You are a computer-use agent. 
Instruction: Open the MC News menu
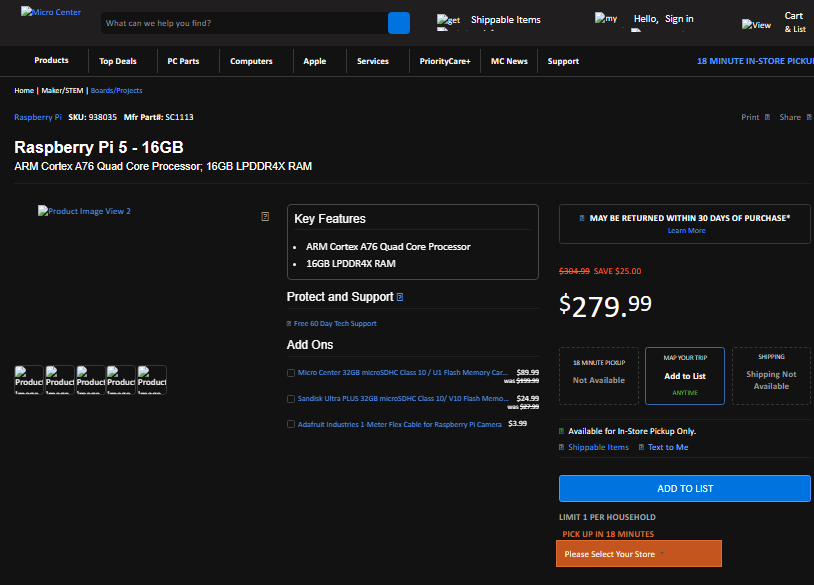tap(509, 61)
